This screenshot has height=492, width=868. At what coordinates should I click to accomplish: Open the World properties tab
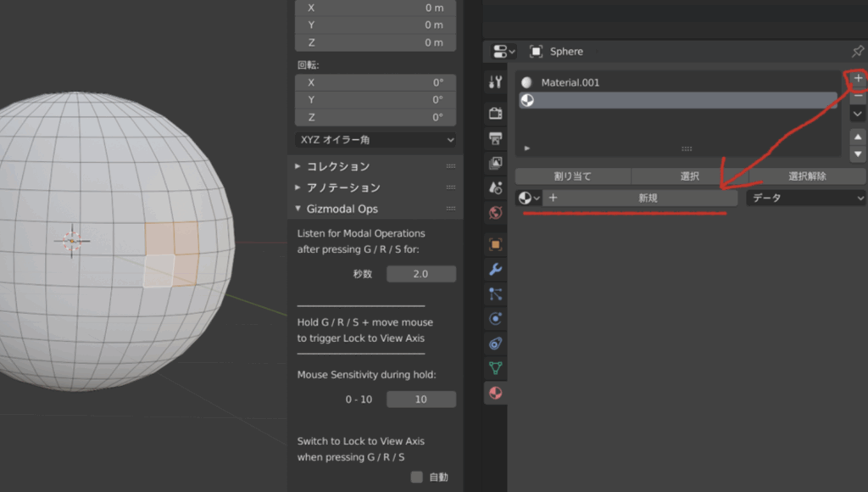pos(496,212)
